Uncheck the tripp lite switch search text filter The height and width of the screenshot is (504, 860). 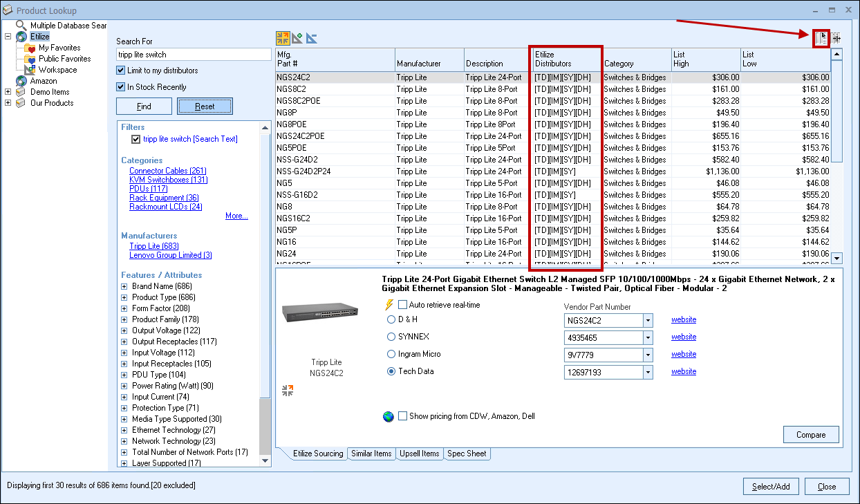point(135,139)
